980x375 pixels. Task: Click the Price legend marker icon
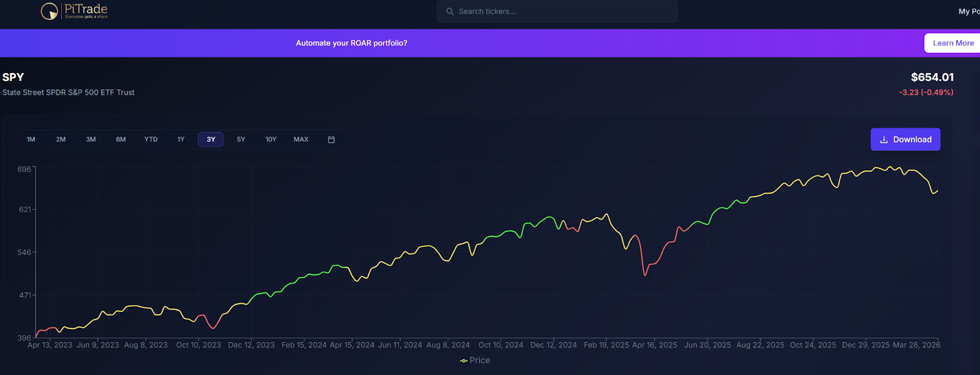(x=464, y=361)
